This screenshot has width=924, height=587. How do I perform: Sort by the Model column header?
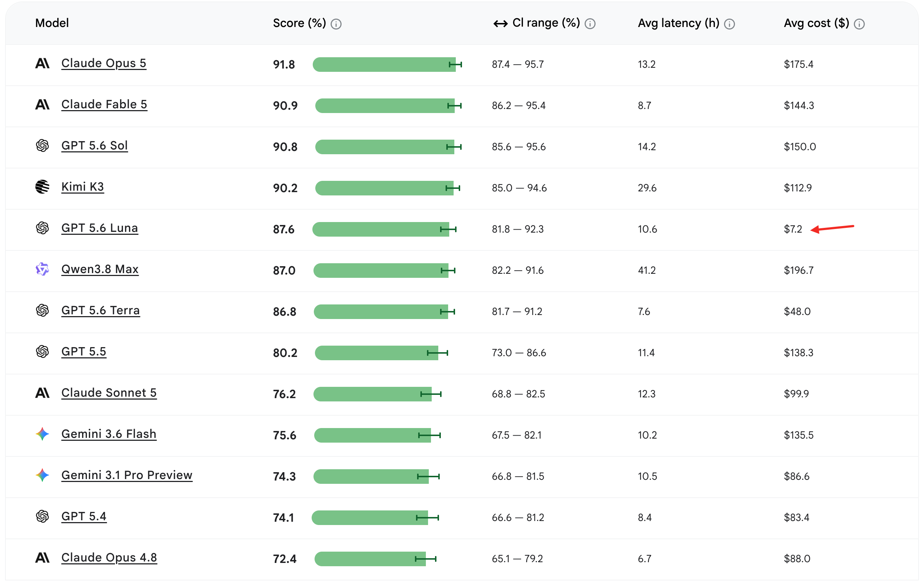pos(52,23)
